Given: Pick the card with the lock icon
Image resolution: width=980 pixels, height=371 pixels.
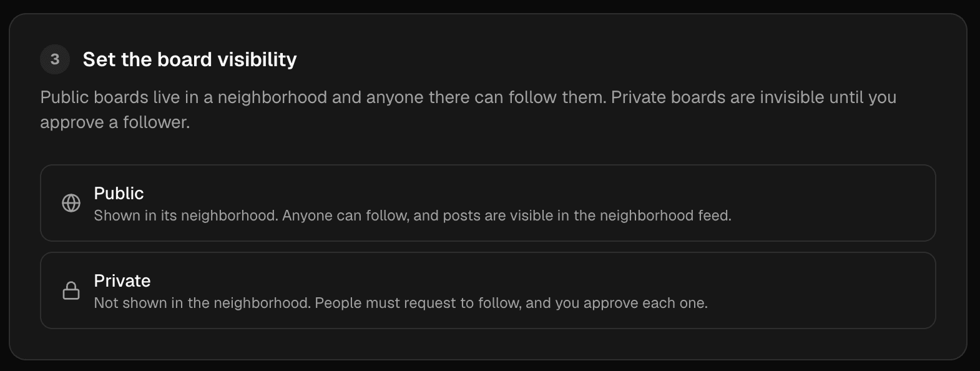Looking at the screenshot, I should coord(488,290).
